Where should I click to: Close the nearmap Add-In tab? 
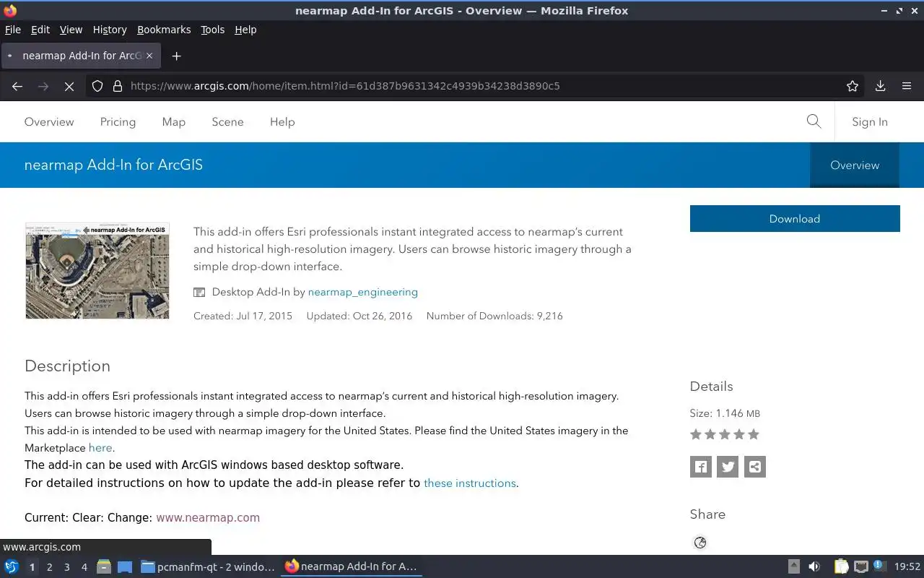(x=150, y=56)
